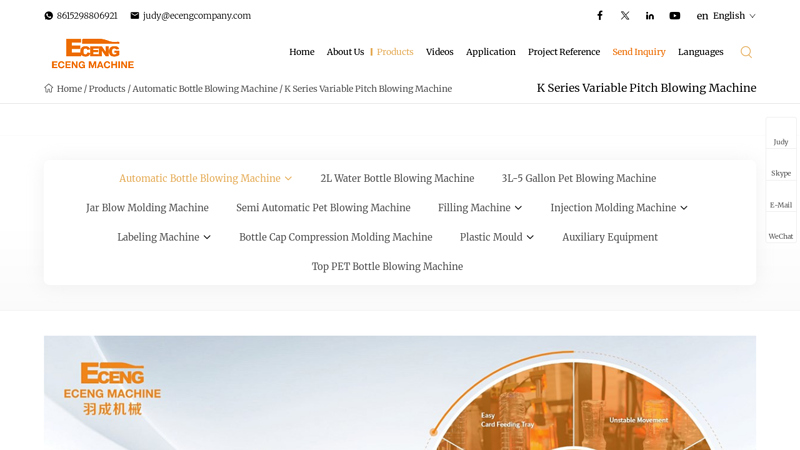The height and width of the screenshot is (450, 800).
Task: Click breadcrumb K Series Variable Pitch Blowing Machine
Action: (368, 89)
